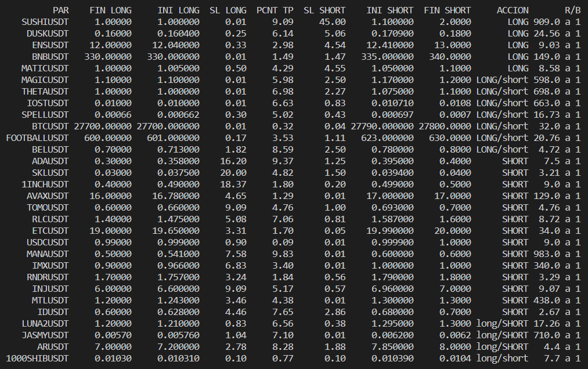588x369 pixels.
Task: Click the INJUSDT pair name
Action: (x=50, y=289)
